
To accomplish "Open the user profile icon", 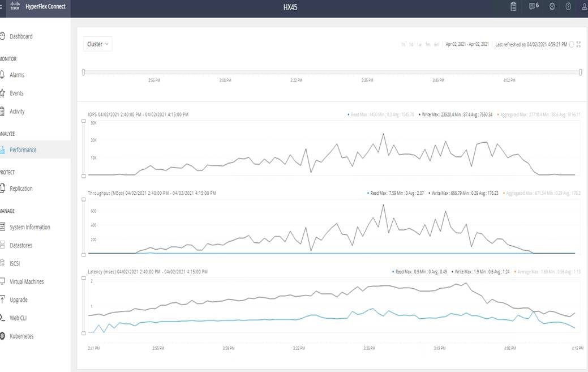I will click(x=585, y=6).
